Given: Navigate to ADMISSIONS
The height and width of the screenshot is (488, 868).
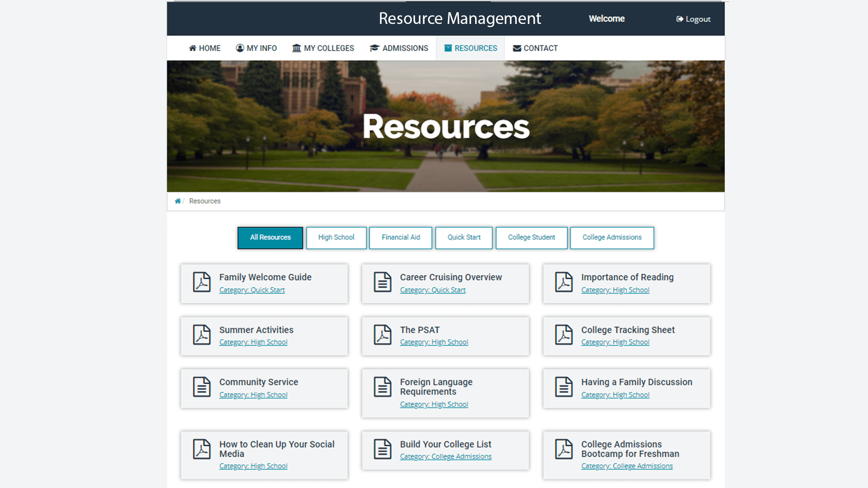Looking at the screenshot, I should [x=399, y=48].
